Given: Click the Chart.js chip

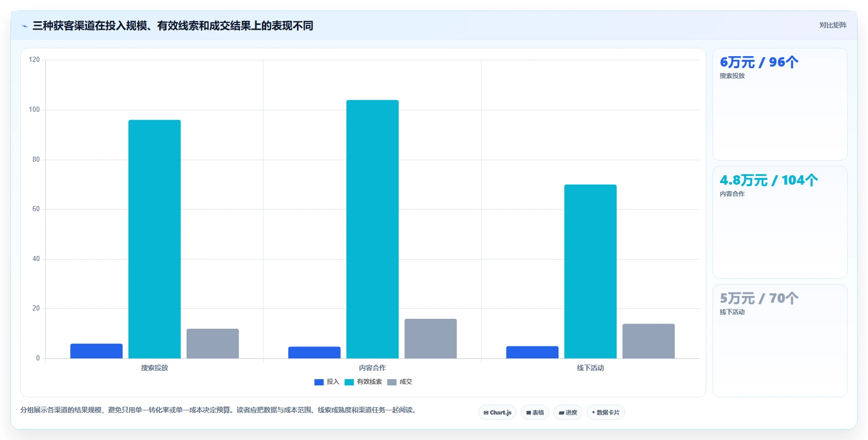Looking at the screenshot, I should 497,412.
